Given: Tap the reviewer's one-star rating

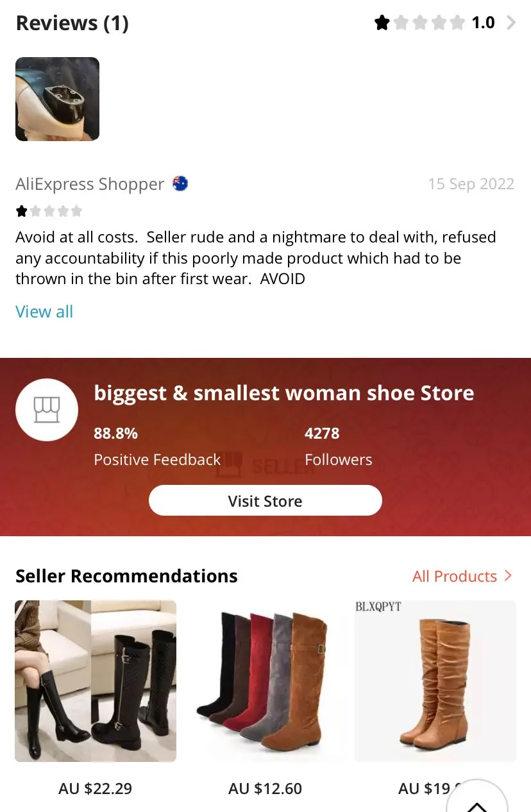Looking at the screenshot, I should click(x=49, y=211).
